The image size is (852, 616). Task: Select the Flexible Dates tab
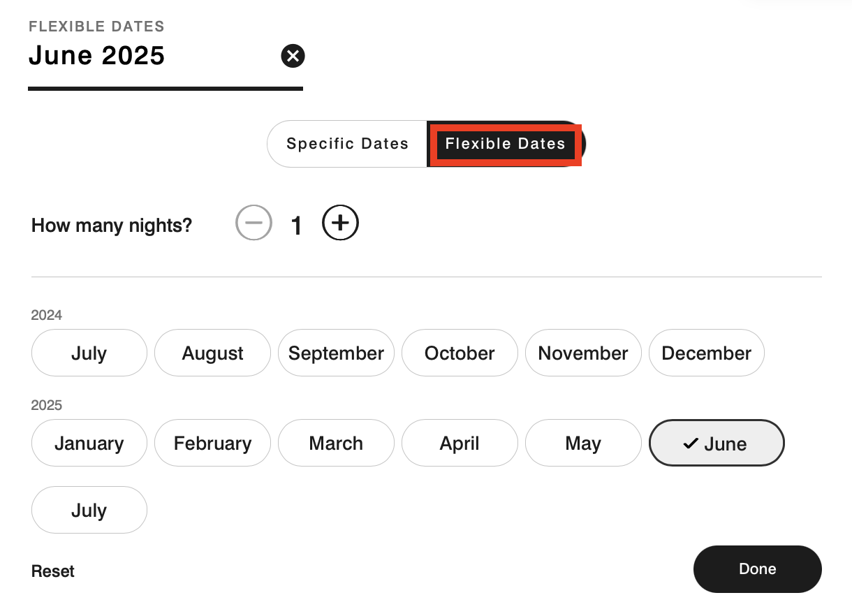pyautogui.click(x=505, y=144)
